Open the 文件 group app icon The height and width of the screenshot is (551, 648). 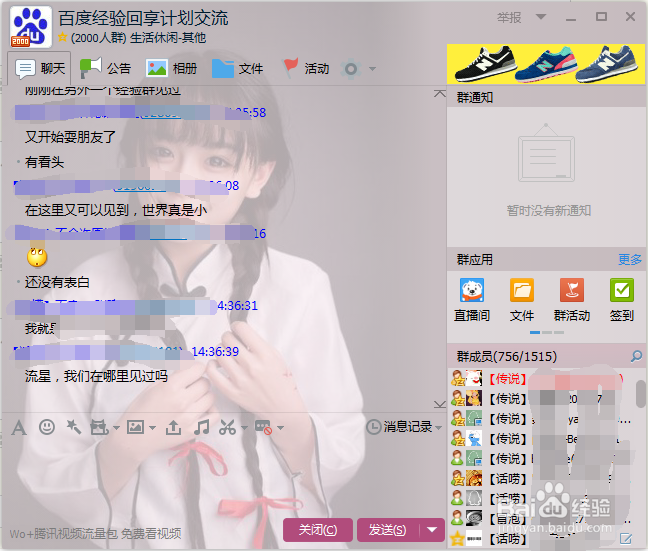pos(522,301)
